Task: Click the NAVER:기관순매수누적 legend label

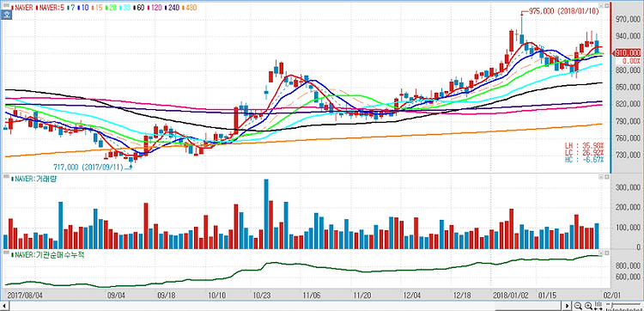Action: click(48, 254)
